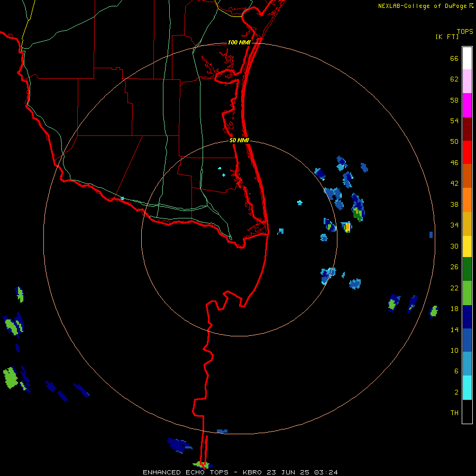Click the legend value 38

pyautogui.click(x=454, y=205)
